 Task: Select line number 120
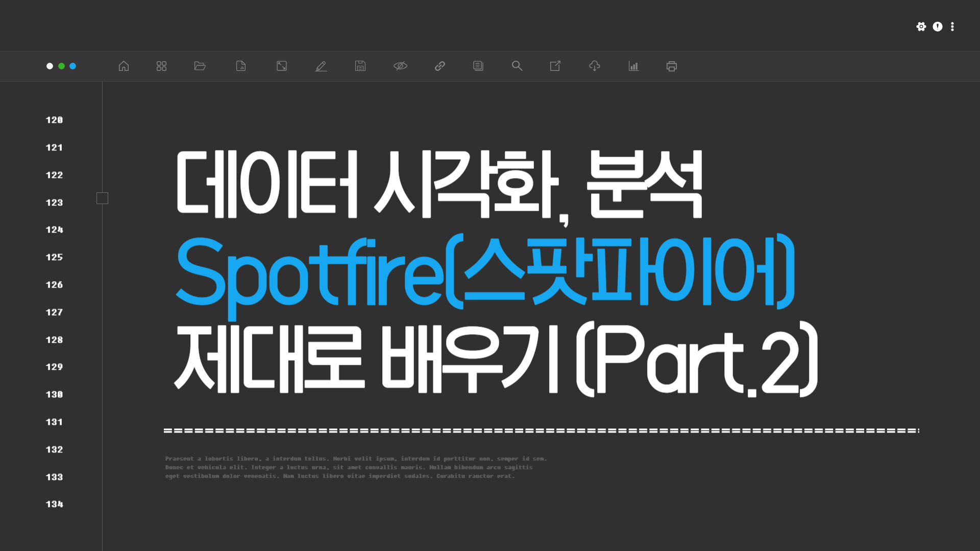[x=55, y=120]
